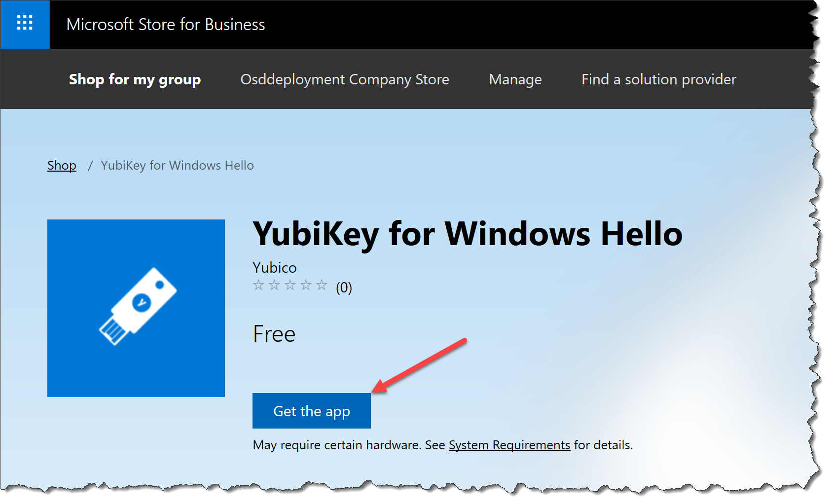Image resolution: width=831 pixels, height=504 pixels.
Task: Select the middle rating star
Action: 290,285
